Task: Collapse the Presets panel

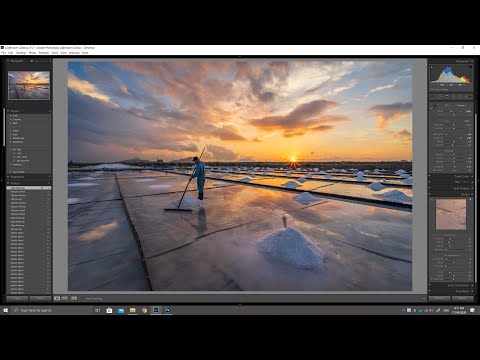Action: [8, 111]
